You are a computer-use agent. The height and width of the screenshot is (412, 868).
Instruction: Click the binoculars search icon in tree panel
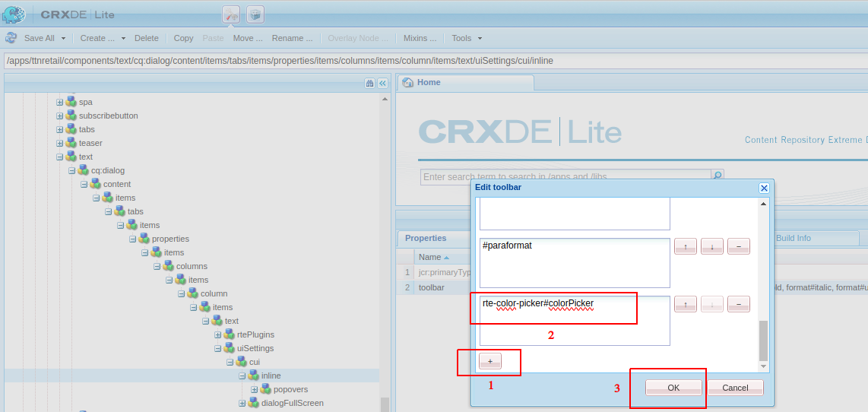coord(370,84)
